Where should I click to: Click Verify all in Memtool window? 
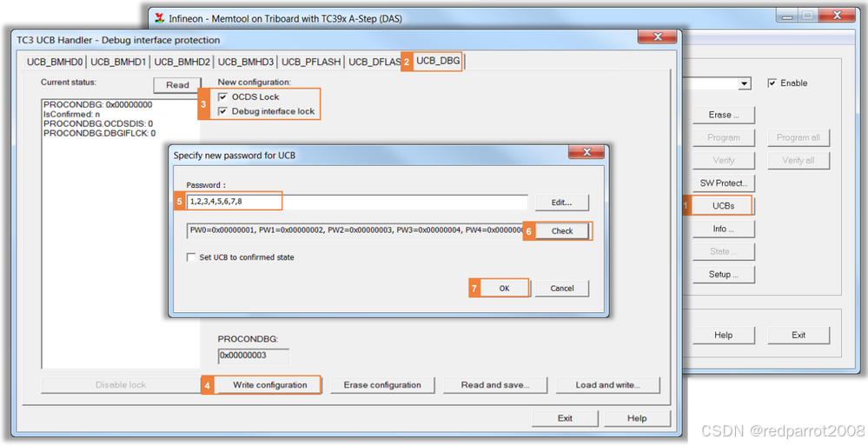pos(798,160)
